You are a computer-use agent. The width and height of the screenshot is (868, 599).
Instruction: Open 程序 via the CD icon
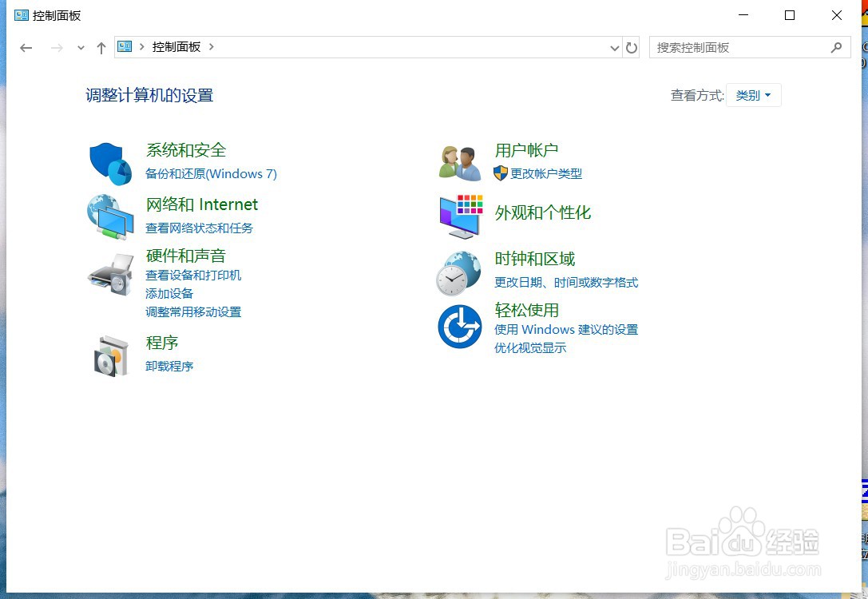(x=109, y=356)
